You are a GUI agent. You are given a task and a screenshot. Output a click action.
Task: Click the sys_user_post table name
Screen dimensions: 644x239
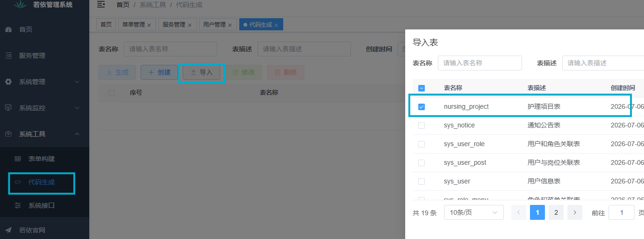(x=465, y=162)
